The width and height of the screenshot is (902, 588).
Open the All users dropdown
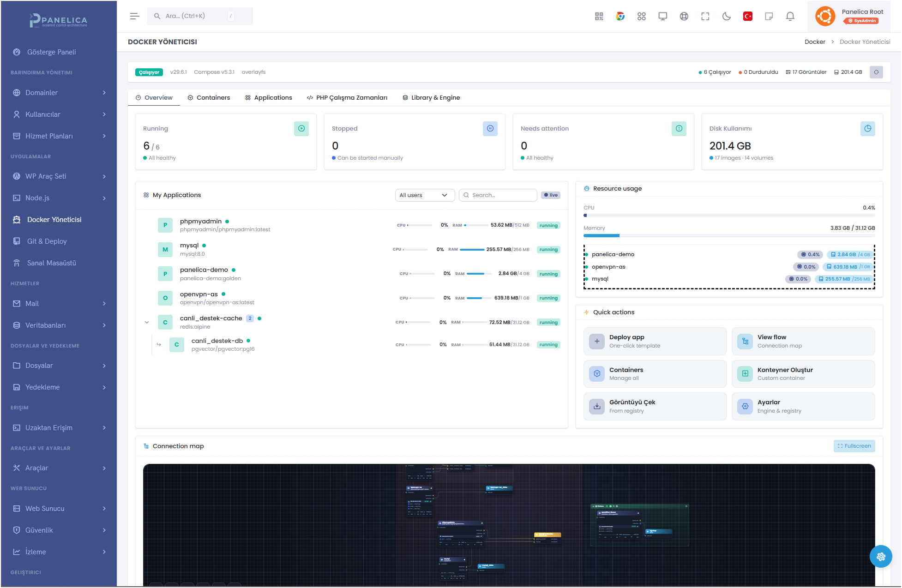pos(425,195)
